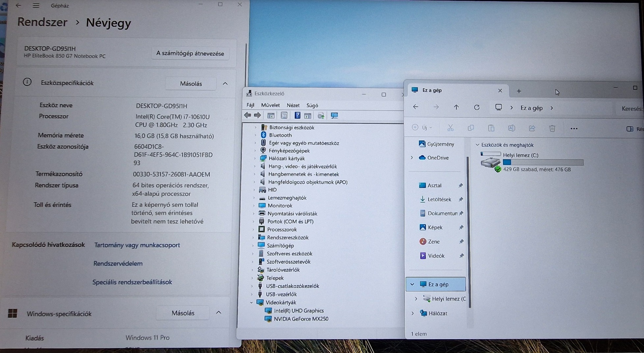Click the Cut scissors icon in Explorer
The height and width of the screenshot is (353, 644).
pyautogui.click(x=450, y=128)
